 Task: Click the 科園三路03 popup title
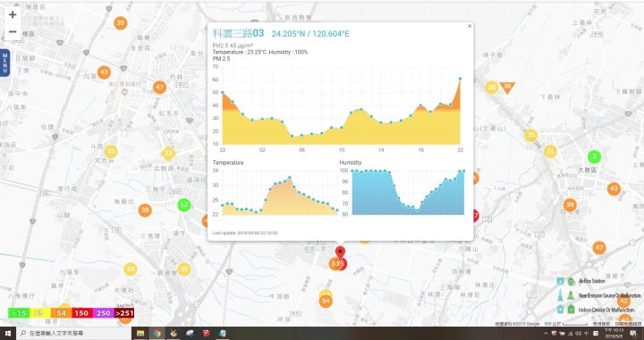pyautogui.click(x=238, y=33)
